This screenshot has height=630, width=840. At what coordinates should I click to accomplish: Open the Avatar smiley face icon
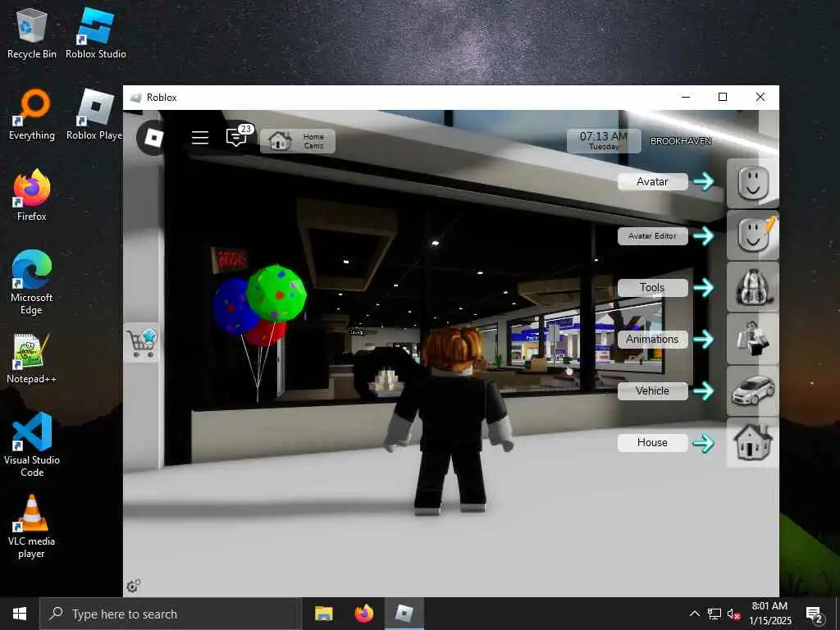tap(753, 183)
